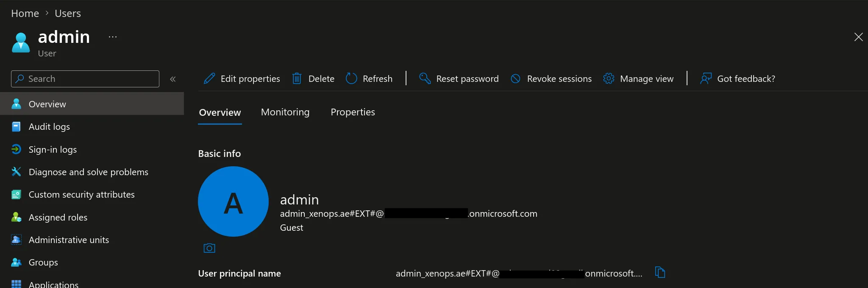The image size is (868, 288).
Task: Click the Reset password key icon
Action: click(x=425, y=78)
